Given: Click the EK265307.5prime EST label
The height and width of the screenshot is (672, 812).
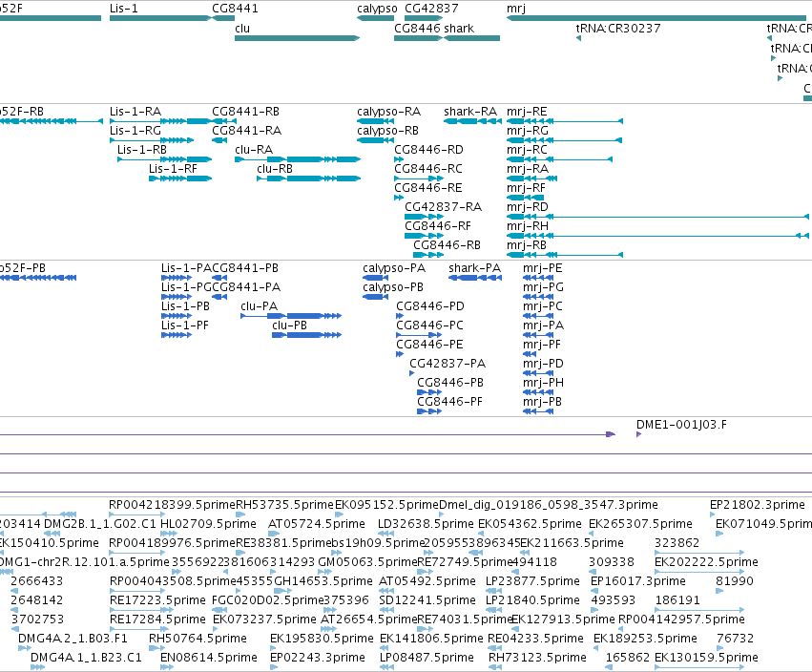Looking at the screenshot, I should 640,524.
